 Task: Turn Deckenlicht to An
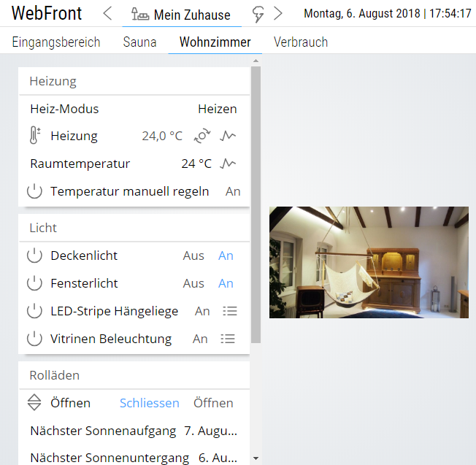pyautogui.click(x=226, y=255)
